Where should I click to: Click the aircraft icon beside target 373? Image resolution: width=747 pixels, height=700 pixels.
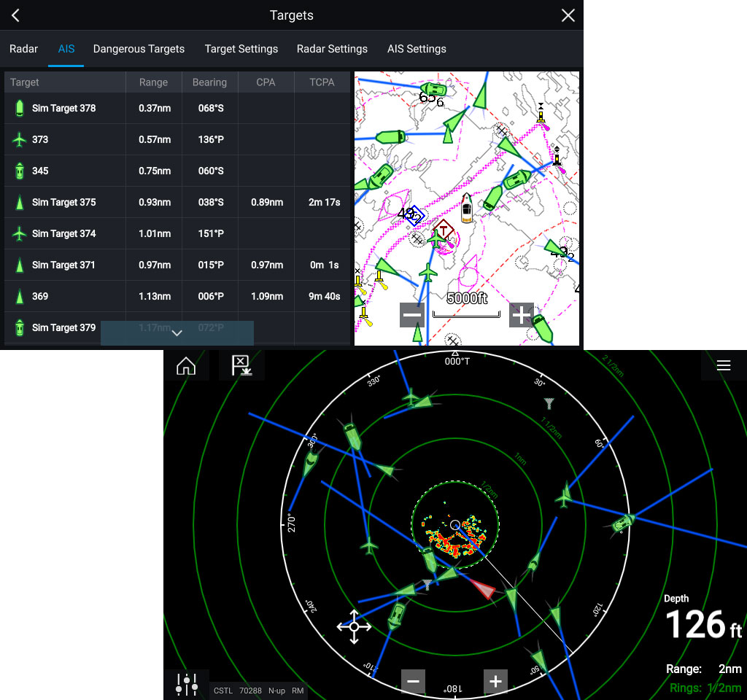pyautogui.click(x=20, y=139)
